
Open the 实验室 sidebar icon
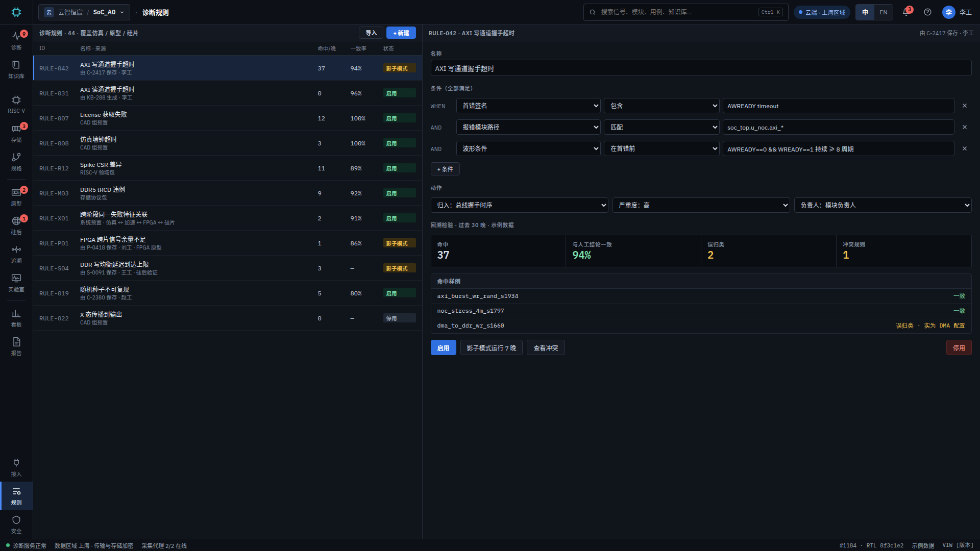coord(16,283)
